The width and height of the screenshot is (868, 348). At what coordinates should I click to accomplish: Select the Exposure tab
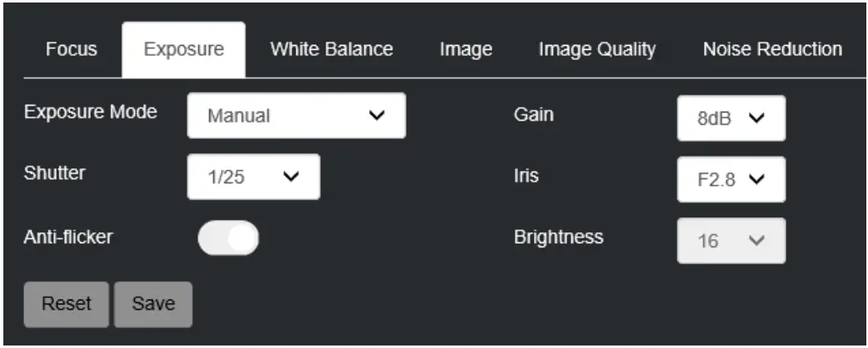[183, 49]
